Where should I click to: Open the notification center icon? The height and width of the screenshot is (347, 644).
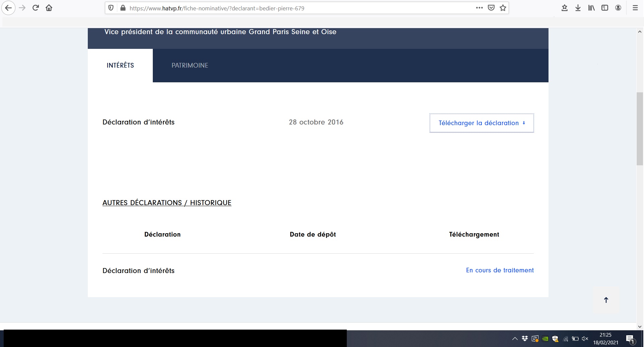click(630, 339)
